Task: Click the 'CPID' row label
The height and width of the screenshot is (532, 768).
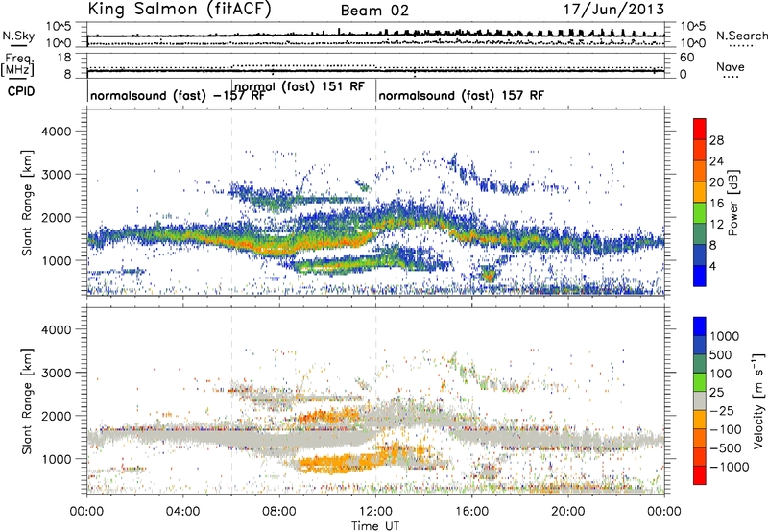Action: pos(21,91)
